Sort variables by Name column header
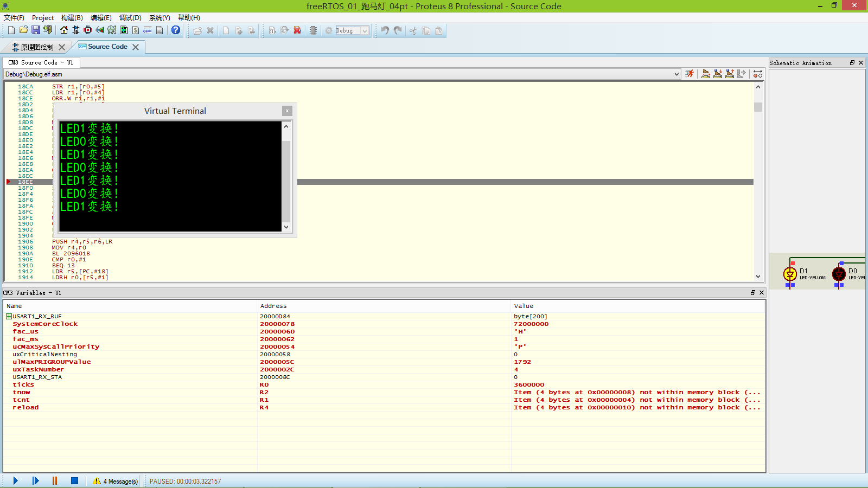 (x=130, y=306)
